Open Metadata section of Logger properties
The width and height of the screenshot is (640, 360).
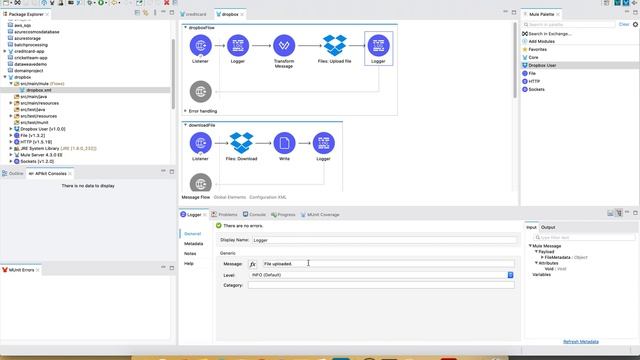[193, 244]
